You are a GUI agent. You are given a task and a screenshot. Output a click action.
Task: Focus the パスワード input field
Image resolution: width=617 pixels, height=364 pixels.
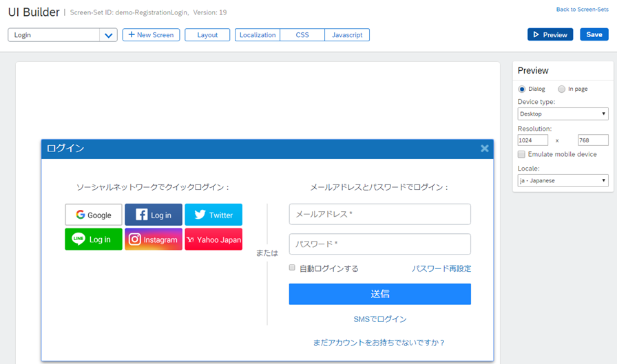(x=379, y=244)
